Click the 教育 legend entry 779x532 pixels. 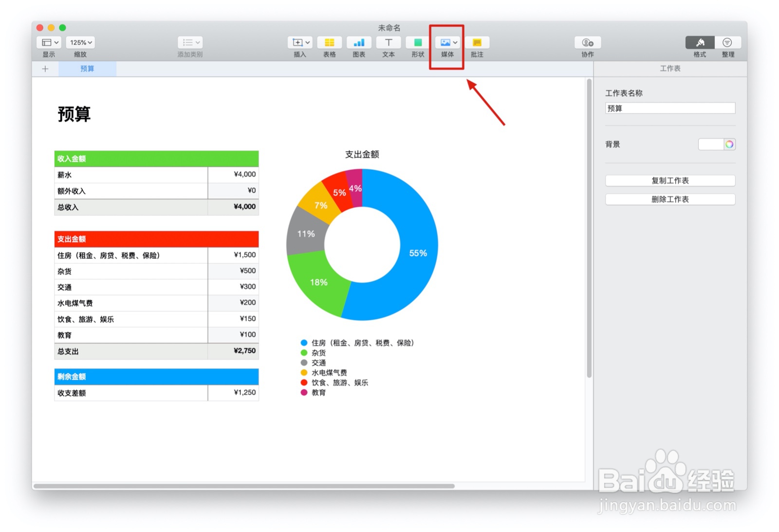tap(313, 392)
